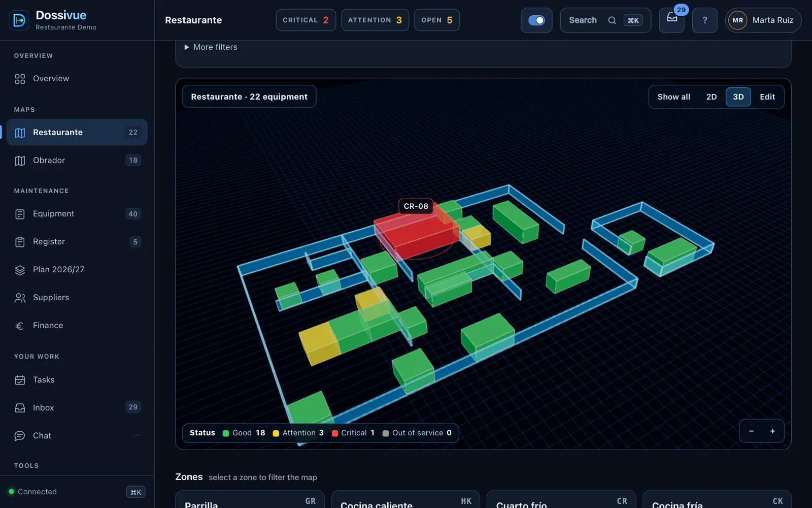
Task: Click the Dossivue logo icon
Action: coord(19,20)
